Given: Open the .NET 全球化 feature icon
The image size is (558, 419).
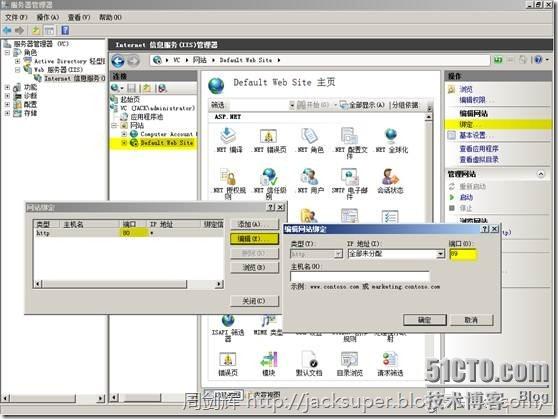Looking at the screenshot, I should click(391, 140).
